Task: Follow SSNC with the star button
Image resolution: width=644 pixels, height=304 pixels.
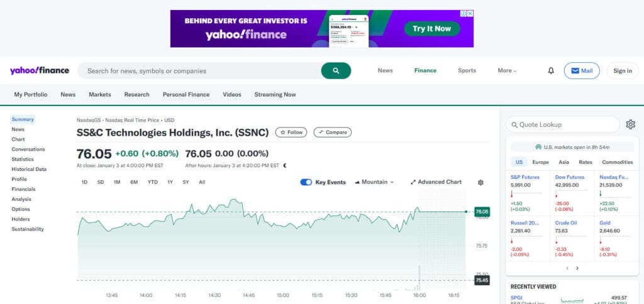Action: [291, 132]
